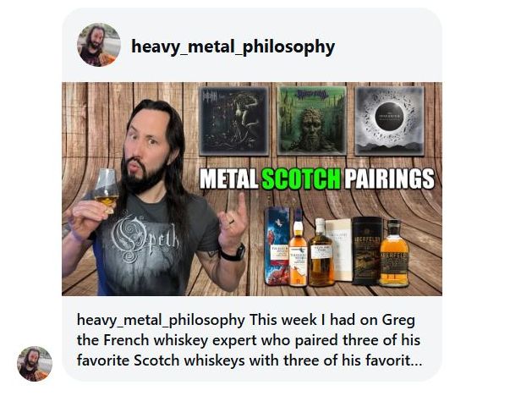The height and width of the screenshot is (396, 532).
Task: Click the black Aberfeldy tube box
Action: [367, 250]
